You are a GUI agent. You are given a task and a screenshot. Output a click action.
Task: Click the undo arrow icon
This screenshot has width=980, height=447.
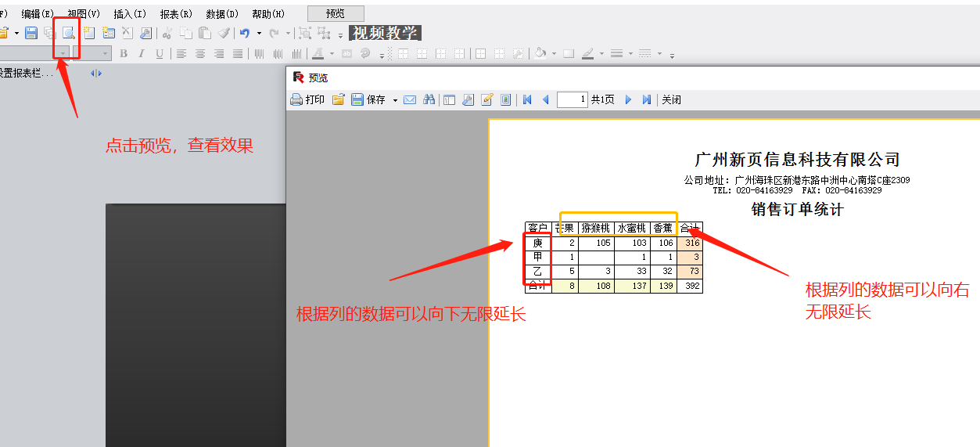tap(245, 33)
